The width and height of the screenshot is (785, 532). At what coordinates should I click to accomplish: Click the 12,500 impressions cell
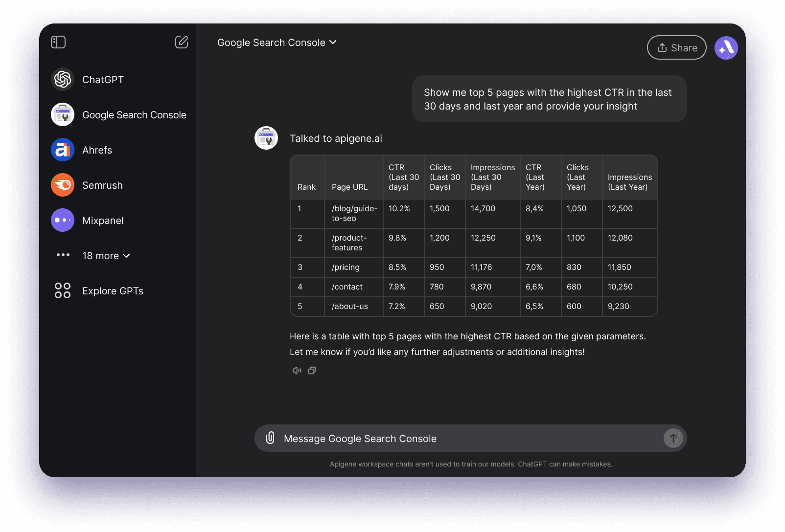click(630, 214)
